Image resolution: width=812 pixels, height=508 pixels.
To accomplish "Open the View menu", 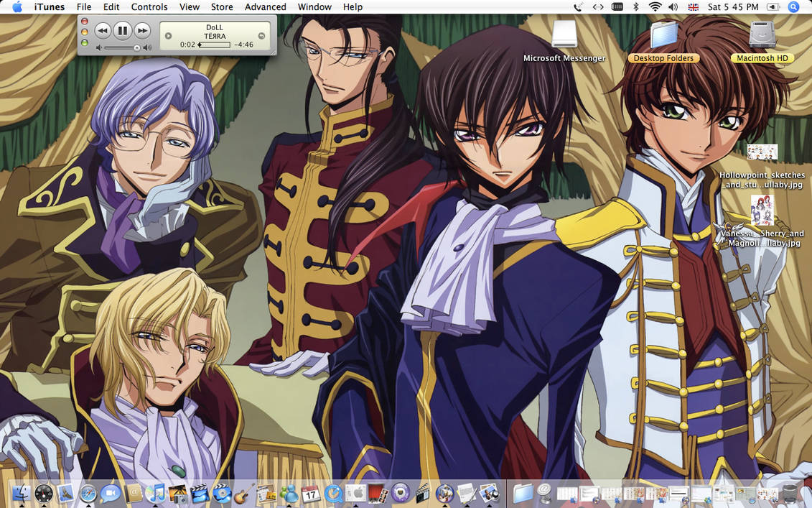I will point(190,6).
